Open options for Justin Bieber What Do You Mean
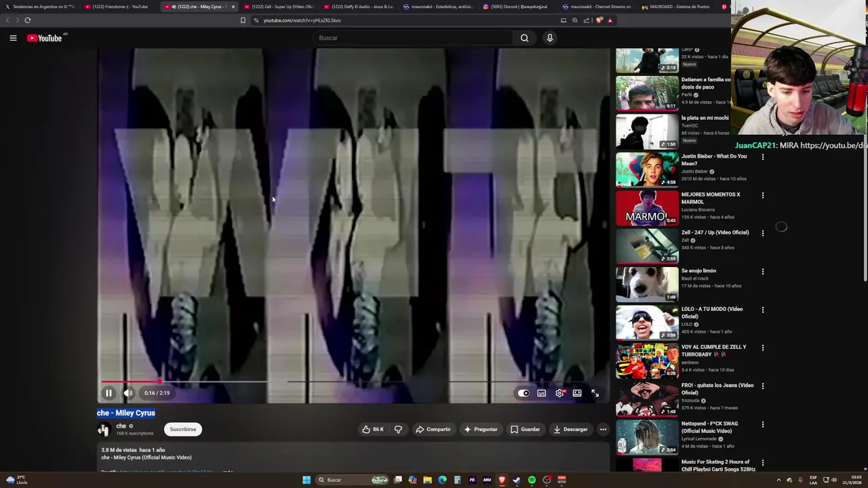The width and height of the screenshot is (868, 488). click(763, 157)
